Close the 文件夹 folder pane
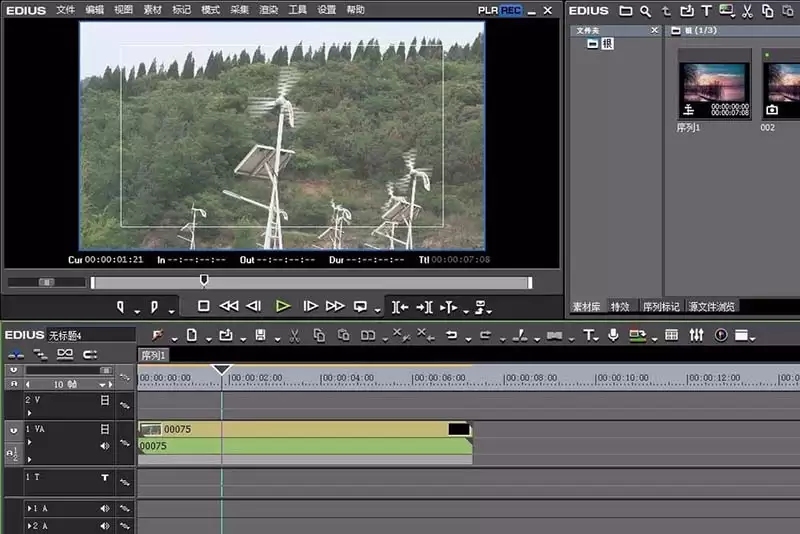Image resolution: width=800 pixels, height=534 pixels. click(x=655, y=31)
